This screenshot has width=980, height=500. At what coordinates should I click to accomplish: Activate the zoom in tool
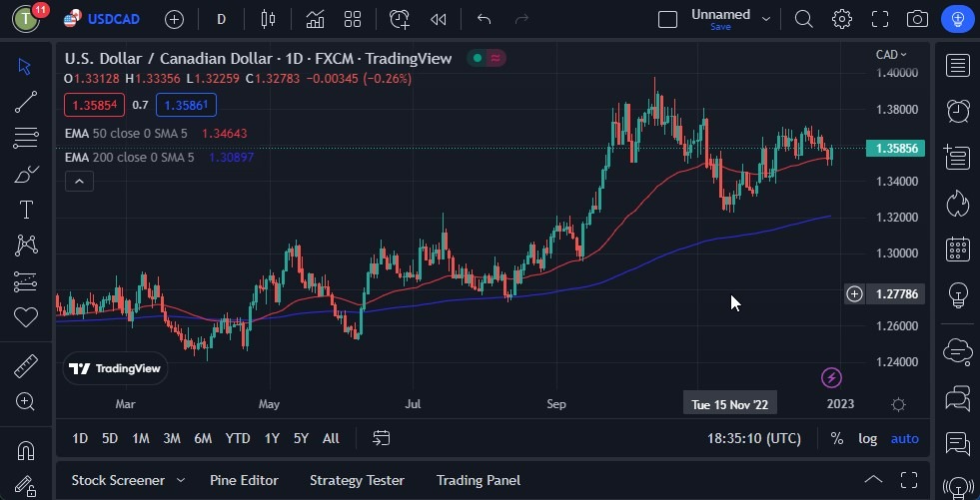pyautogui.click(x=26, y=401)
